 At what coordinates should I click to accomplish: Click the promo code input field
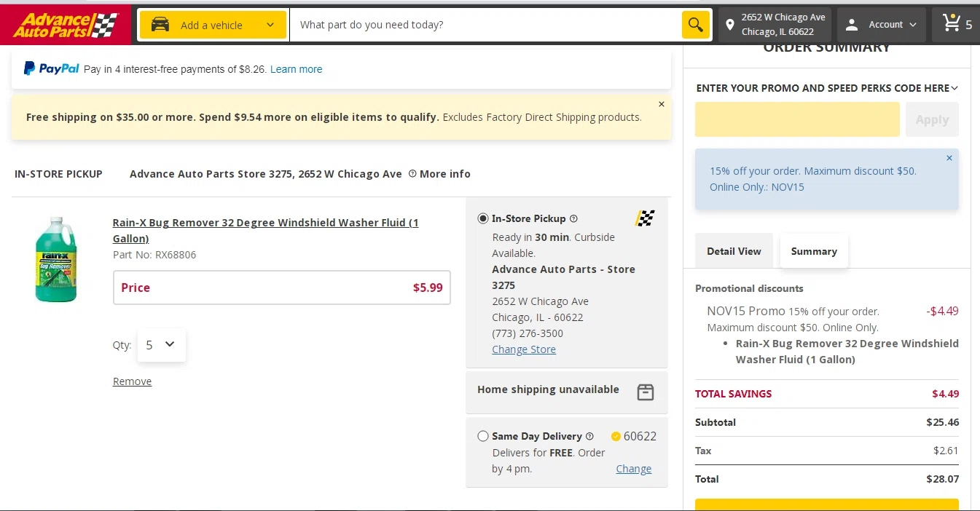pyautogui.click(x=797, y=119)
